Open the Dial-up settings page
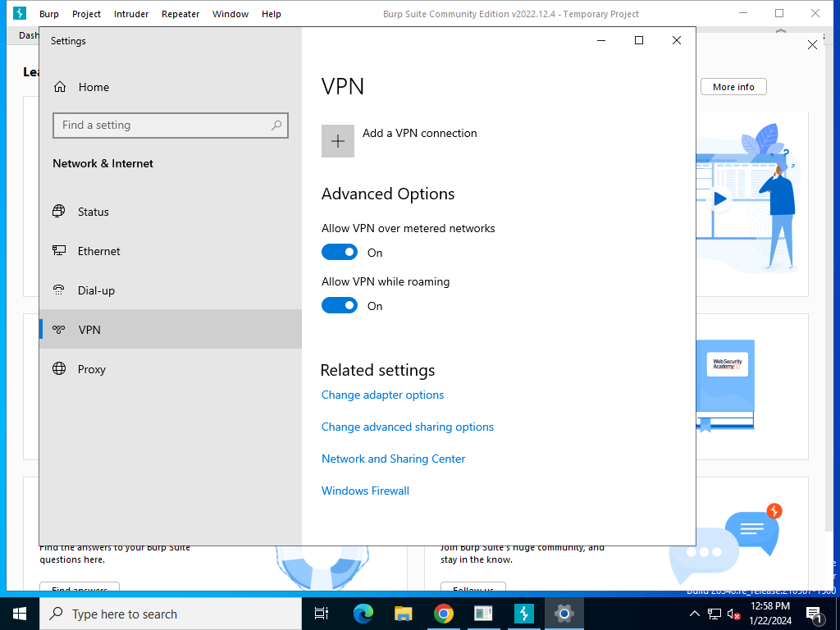Image resolution: width=840 pixels, height=630 pixels. click(171, 290)
